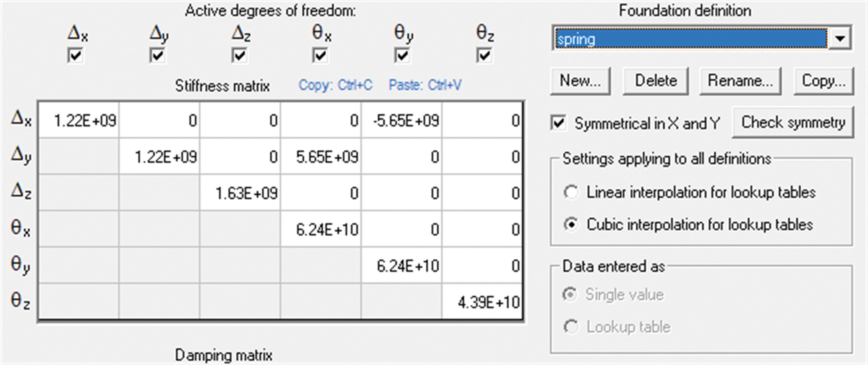Click the New... button
The height and width of the screenshot is (365, 868).
(580, 81)
